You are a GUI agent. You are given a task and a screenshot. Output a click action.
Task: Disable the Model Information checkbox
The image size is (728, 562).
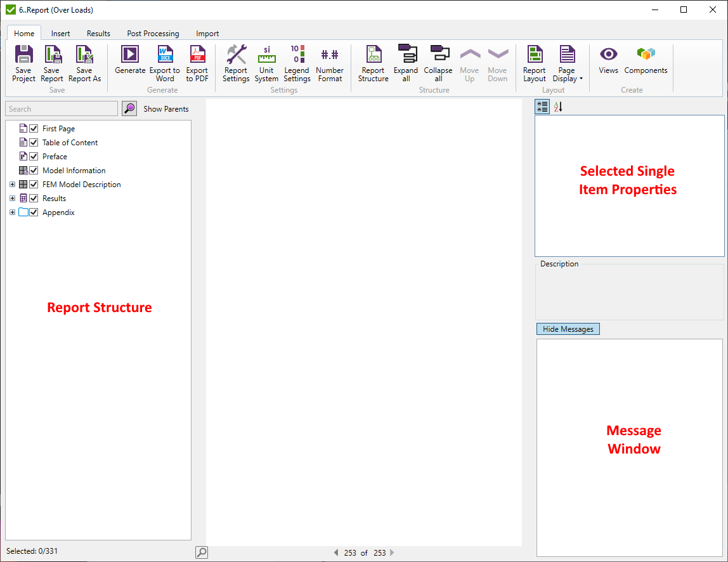tap(34, 171)
